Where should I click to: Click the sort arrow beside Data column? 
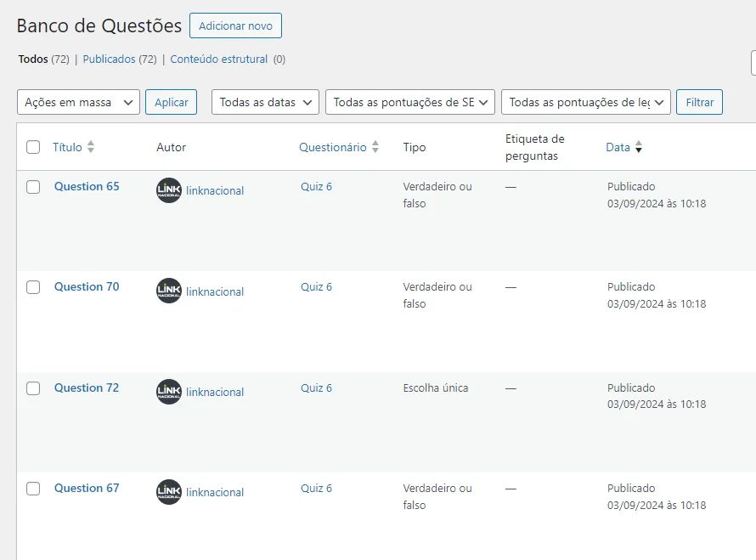coord(639,147)
